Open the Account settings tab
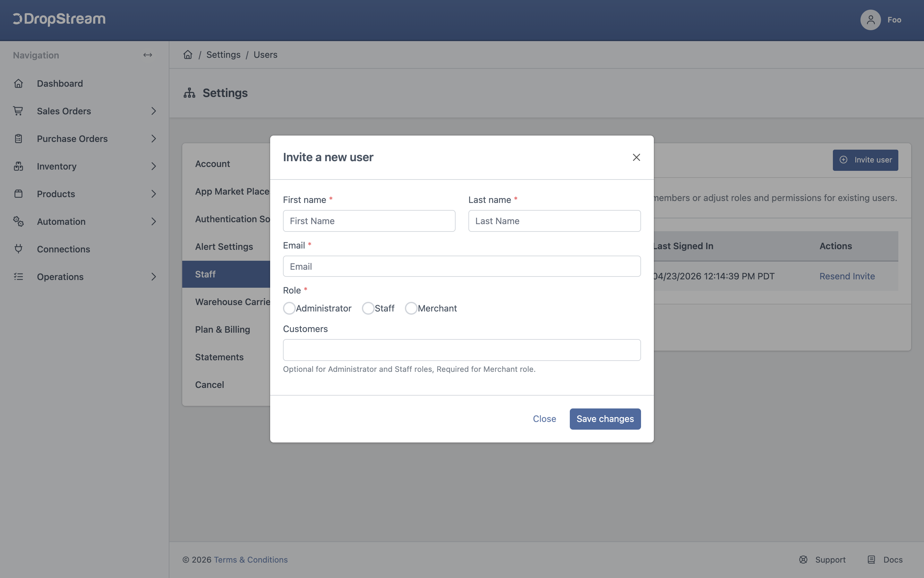Viewport: 924px width, 578px height. pyautogui.click(x=226, y=164)
